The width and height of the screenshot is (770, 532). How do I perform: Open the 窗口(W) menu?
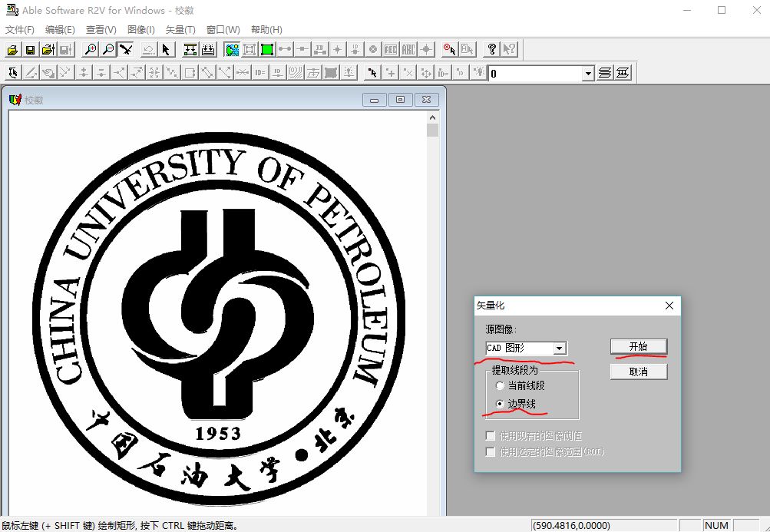click(223, 29)
